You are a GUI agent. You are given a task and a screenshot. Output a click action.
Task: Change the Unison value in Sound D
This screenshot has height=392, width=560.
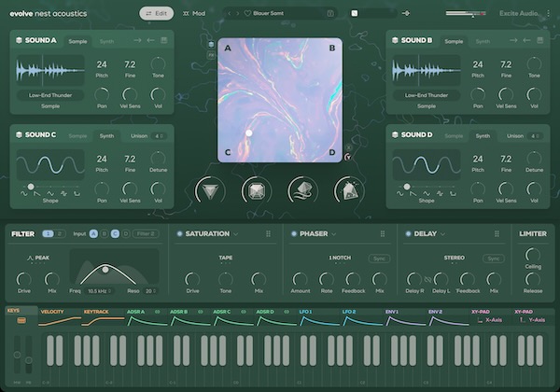pos(535,136)
